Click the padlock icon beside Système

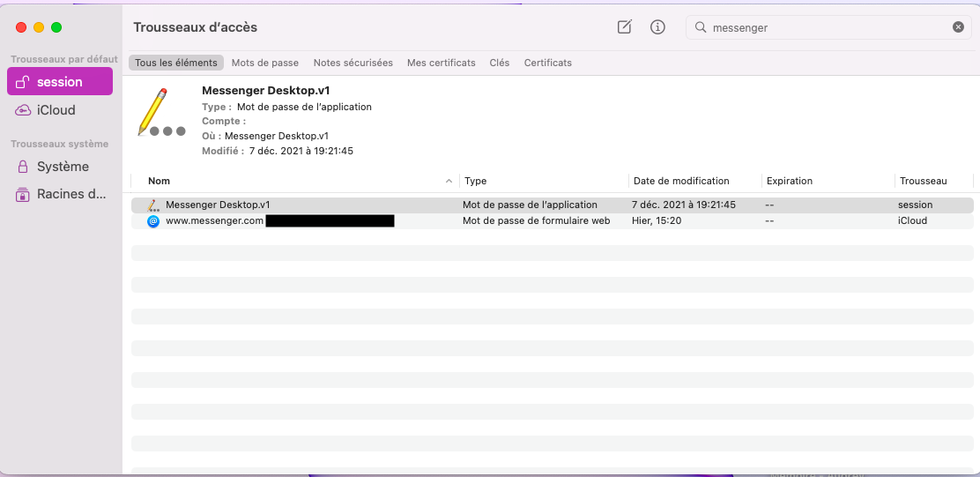pyautogui.click(x=23, y=167)
